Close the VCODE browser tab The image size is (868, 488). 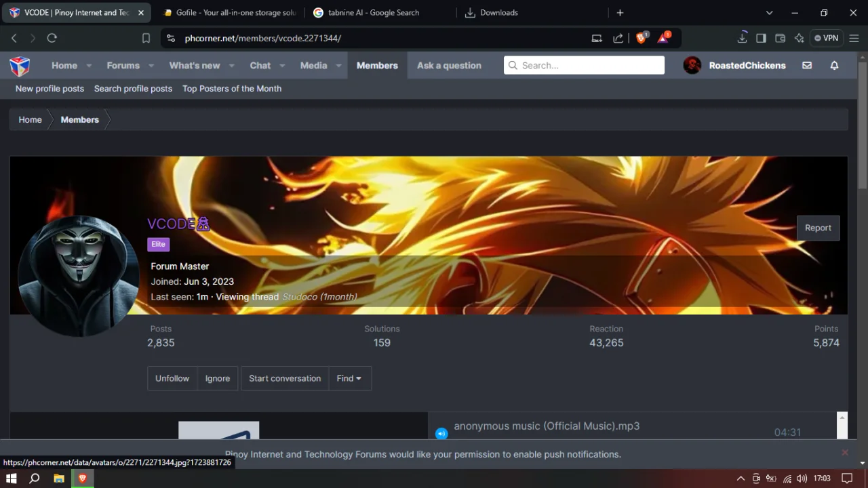coord(141,12)
